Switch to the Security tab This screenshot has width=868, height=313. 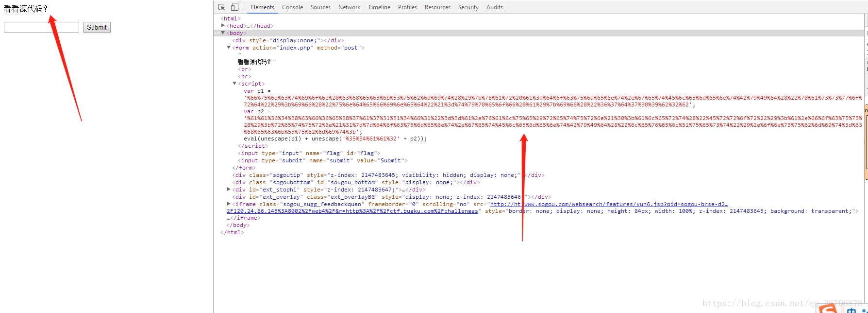468,7
